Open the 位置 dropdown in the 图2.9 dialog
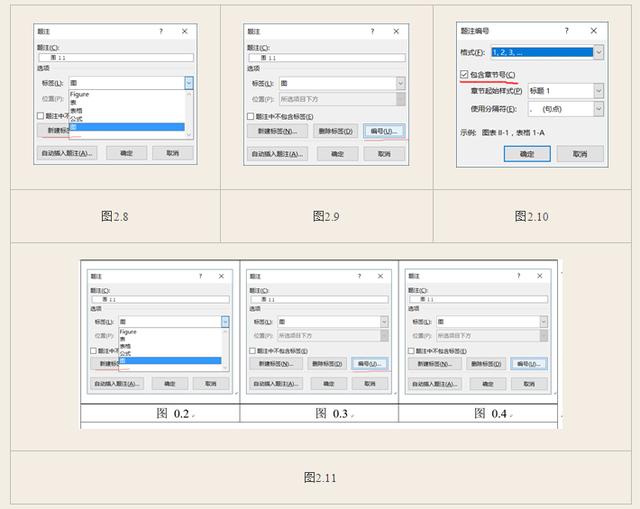 [x=400, y=99]
